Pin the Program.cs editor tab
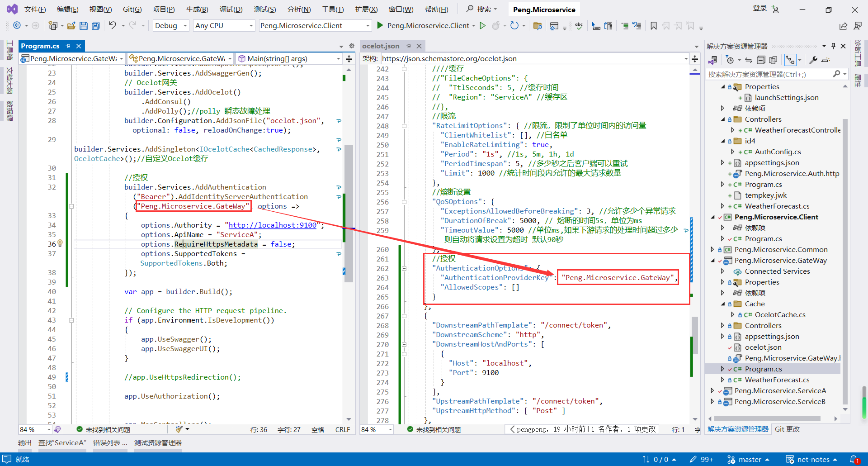This screenshot has height=466, width=868. coord(68,46)
